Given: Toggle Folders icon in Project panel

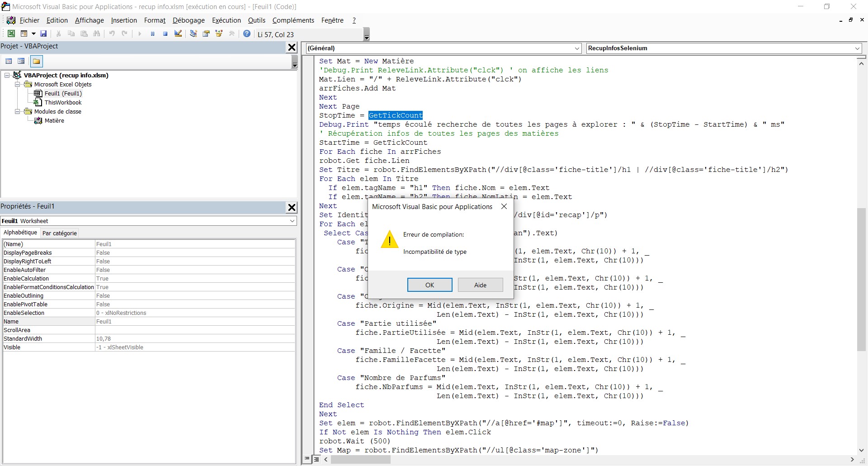Looking at the screenshot, I should coord(37,61).
